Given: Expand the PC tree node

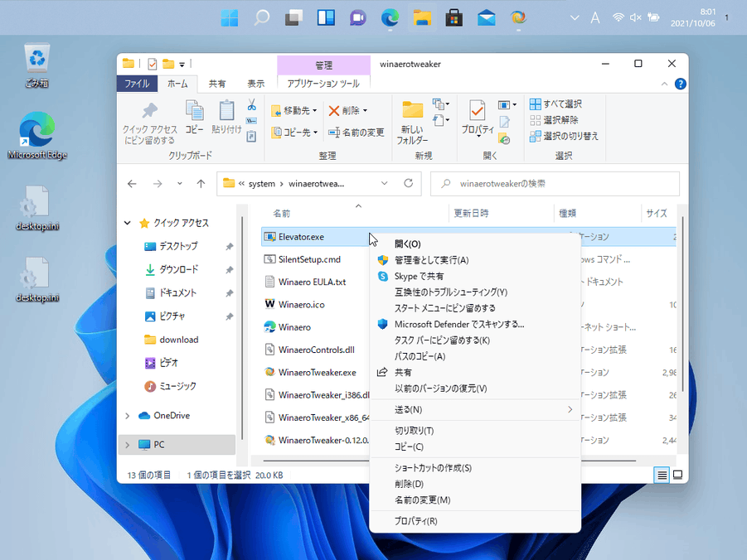Looking at the screenshot, I should [127, 445].
